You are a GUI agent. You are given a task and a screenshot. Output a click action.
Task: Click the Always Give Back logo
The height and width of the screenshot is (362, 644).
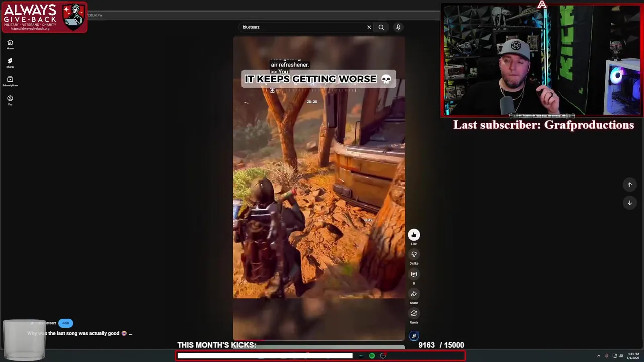(x=44, y=17)
